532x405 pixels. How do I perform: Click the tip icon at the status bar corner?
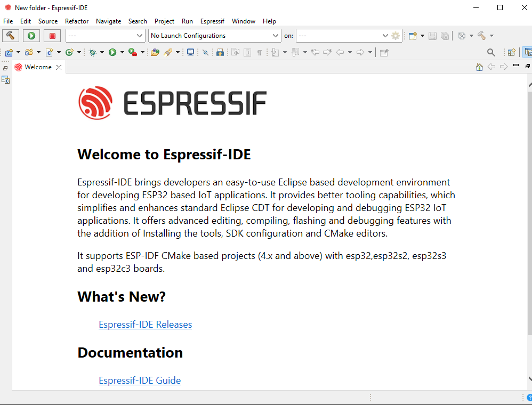coord(529,397)
